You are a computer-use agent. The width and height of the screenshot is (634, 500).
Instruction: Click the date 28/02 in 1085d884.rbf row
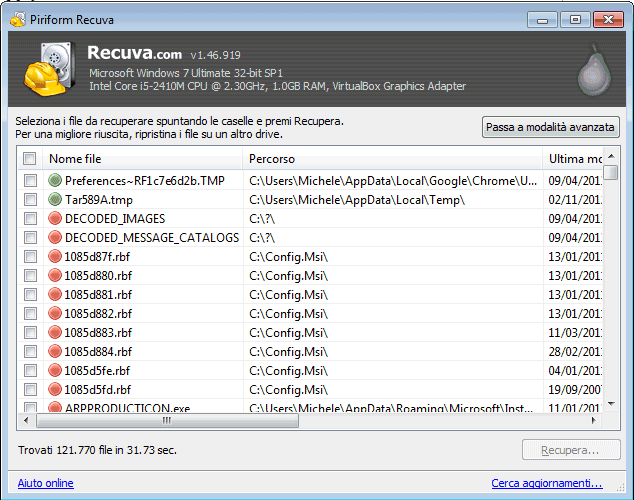(575, 352)
